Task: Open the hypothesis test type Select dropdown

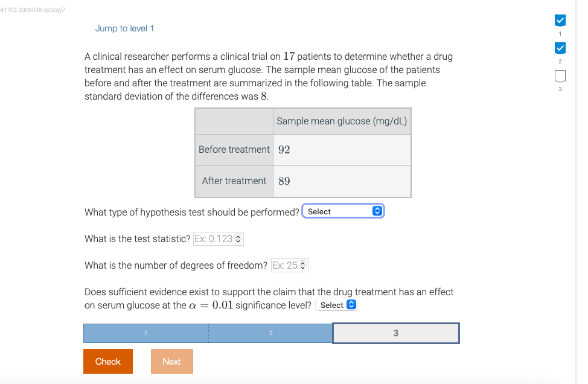Action: (338, 211)
